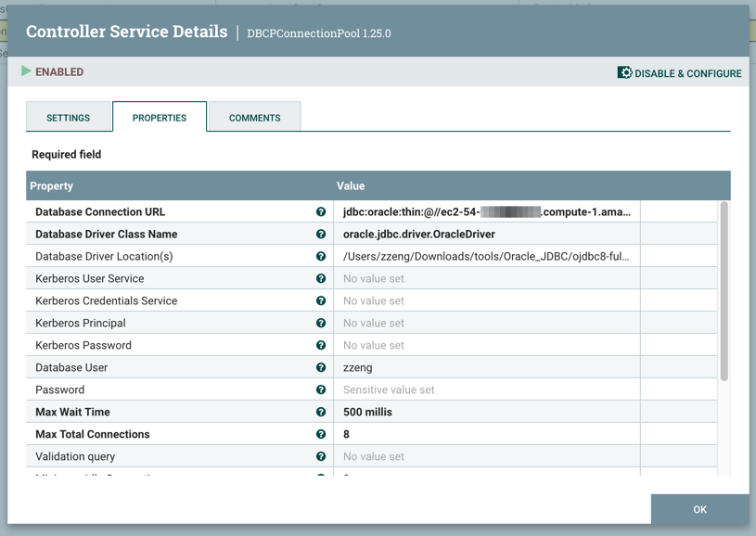756x536 pixels.
Task: View help for Kerberos User Service
Action: (320, 278)
